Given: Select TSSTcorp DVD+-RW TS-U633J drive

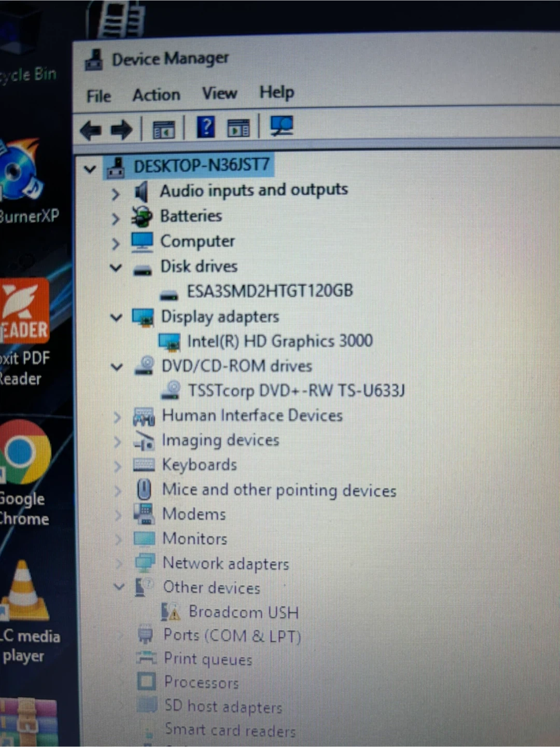Looking at the screenshot, I should (296, 390).
